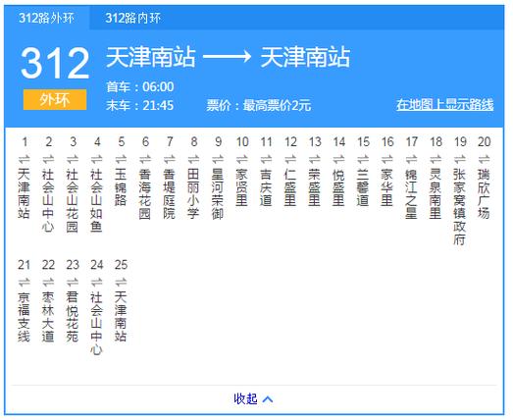Click the transfer arrows icon under stop 3
Image resolution: width=513 pixels, height=420 pixels.
pyautogui.click(x=73, y=159)
